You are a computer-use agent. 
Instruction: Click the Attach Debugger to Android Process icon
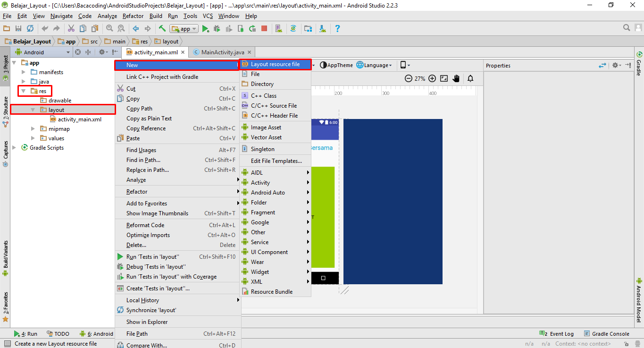[241, 28]
